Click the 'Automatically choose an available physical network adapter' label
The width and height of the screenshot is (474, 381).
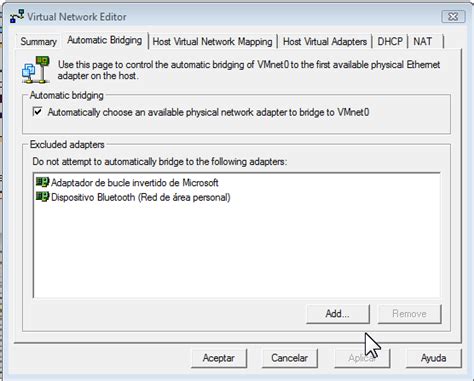click(x=208, y=112)
